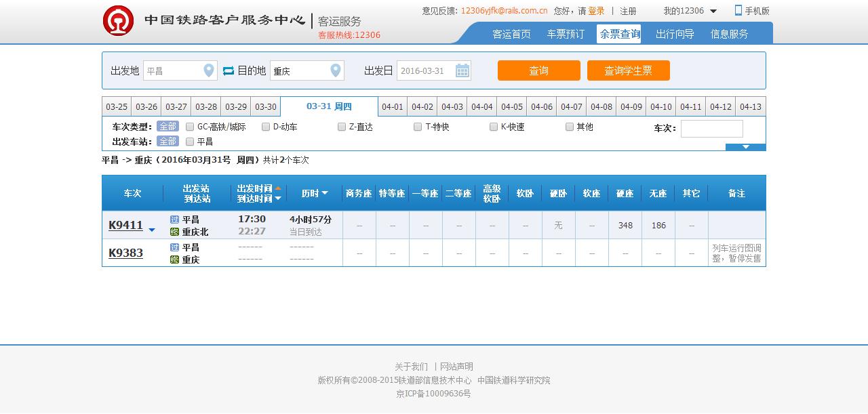Sort ascending by departure time arrow
The width and height of the screenshot is (868, 414).
[278, 188]
